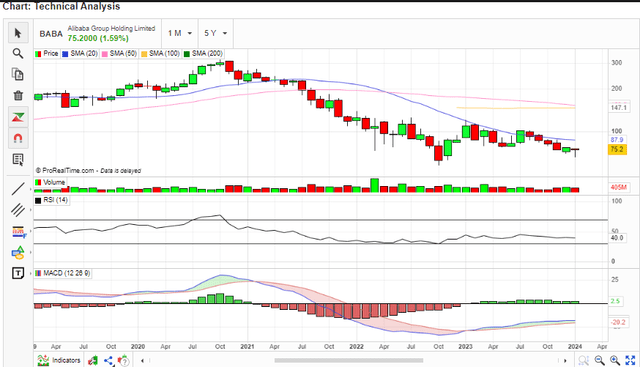
Task: Click the SMA (50) legend entry
Action: pos(119,53)
